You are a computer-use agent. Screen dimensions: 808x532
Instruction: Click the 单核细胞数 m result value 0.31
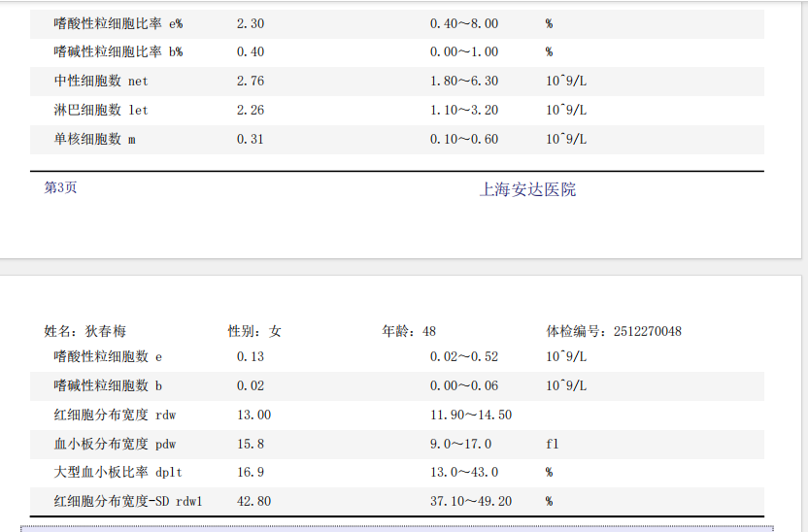point(251,140)
